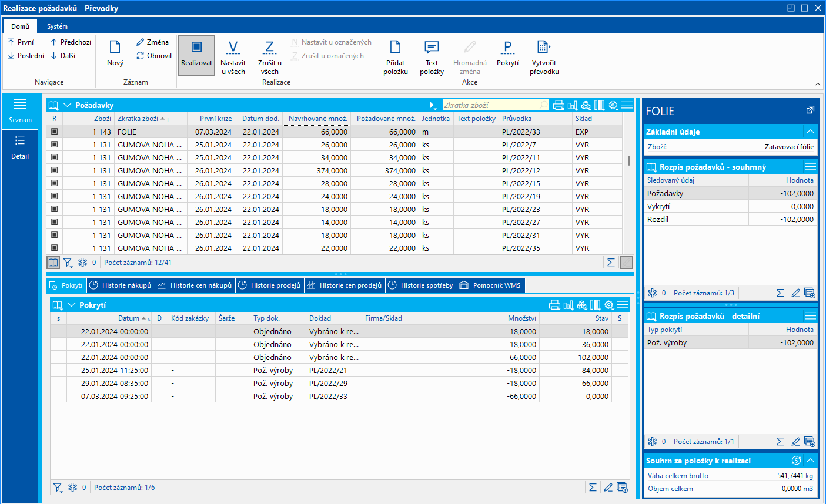Collapse the lower Pokrytí grid chevron
Screen dimensions: 826x504
pos(72,305)
